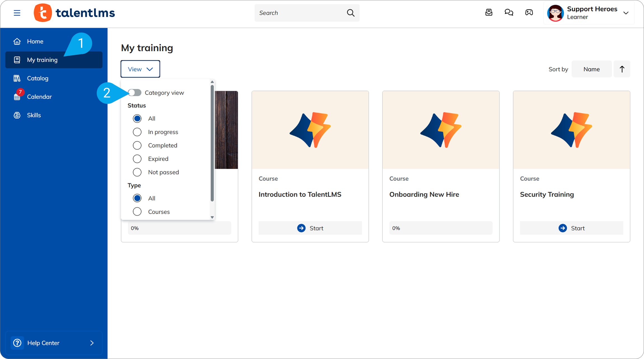Enable the Category view toggle

pyautogui.click(x=135, y=93)
